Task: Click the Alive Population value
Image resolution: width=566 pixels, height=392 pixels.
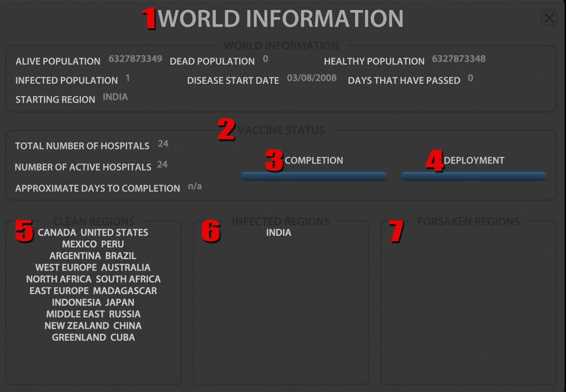Action: click(135, 59)
